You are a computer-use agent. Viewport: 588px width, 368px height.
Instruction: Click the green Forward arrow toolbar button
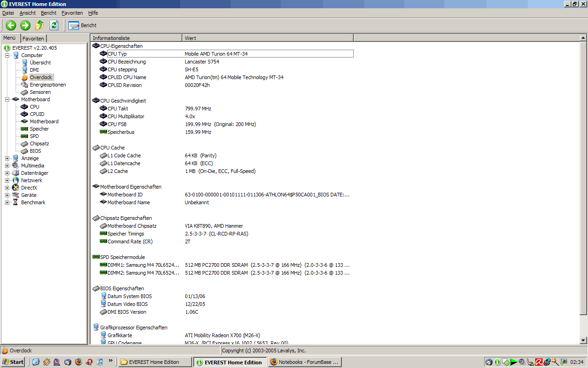click(x=25, y=25)
